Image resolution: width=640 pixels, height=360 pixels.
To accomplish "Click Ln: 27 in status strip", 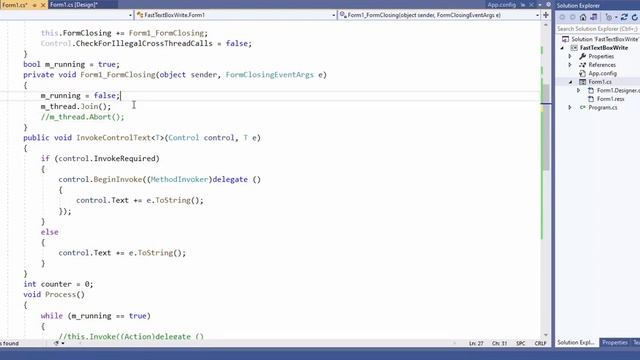I will click(476, 343).
